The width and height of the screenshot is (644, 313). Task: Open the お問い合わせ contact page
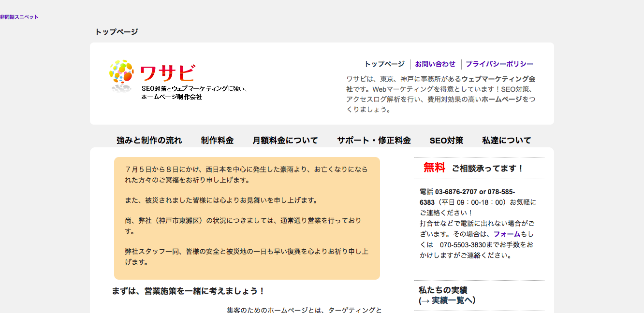tap(435, 64)
